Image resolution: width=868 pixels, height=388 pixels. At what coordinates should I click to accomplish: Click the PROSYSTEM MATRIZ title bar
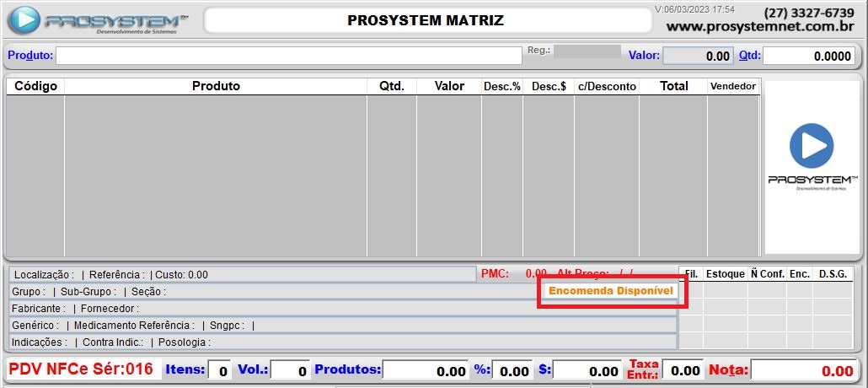click(x=426, y=20)
